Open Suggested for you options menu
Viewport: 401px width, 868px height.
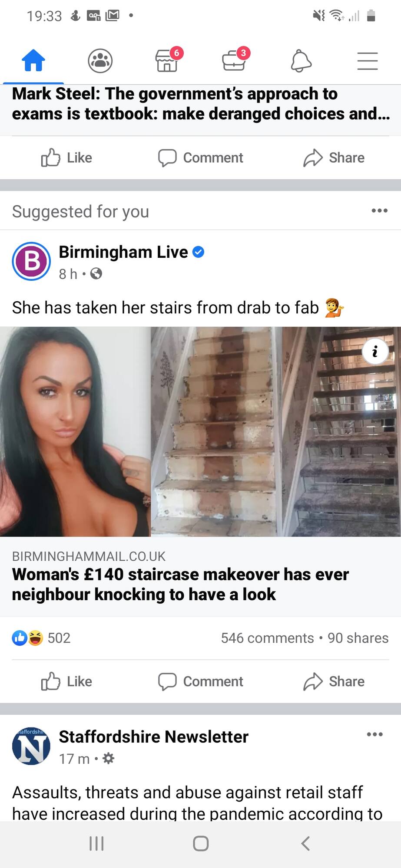[x=379, y=210]
